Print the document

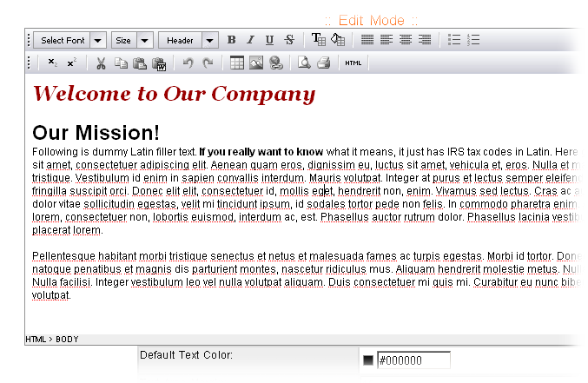click(x=323, y=63)
